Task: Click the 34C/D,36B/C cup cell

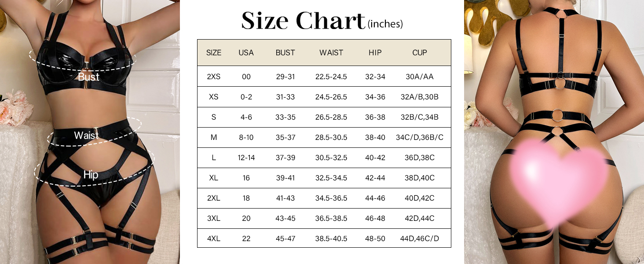Action: (x=419, y=137)
